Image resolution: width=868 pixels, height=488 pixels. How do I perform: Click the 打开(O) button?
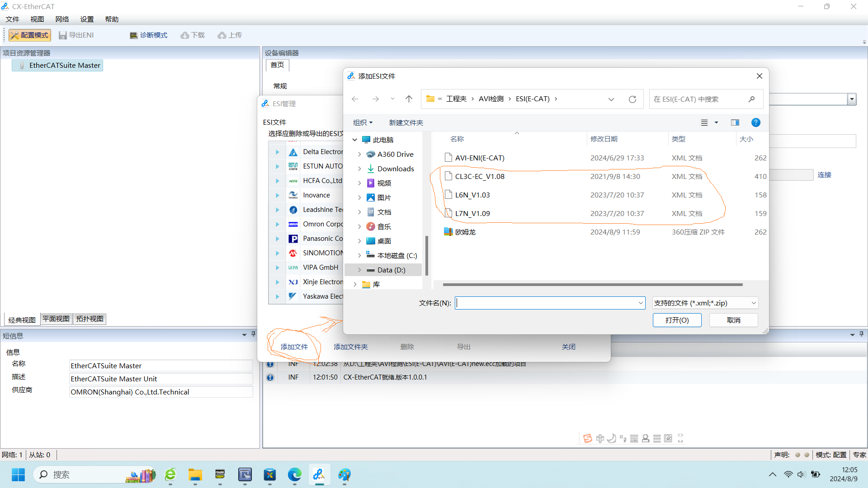tap(677, 320)
